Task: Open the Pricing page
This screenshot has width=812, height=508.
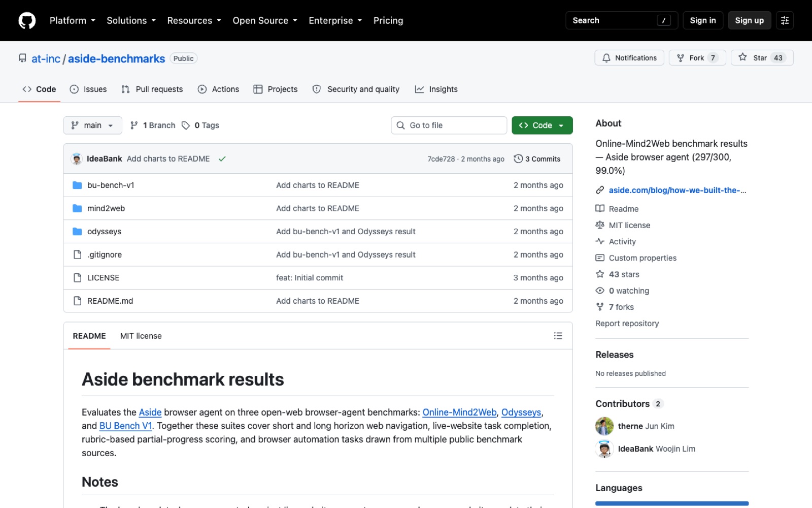Action: (388, 20)
